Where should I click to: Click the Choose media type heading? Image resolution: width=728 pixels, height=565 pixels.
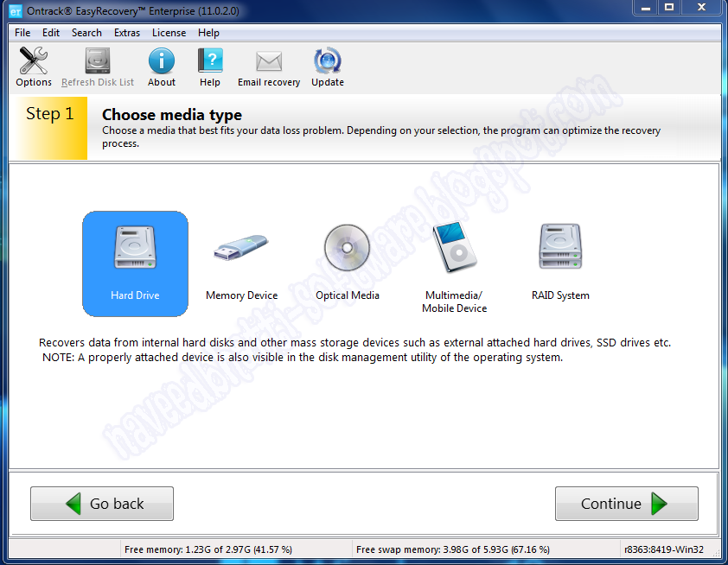tap(172, 115)
